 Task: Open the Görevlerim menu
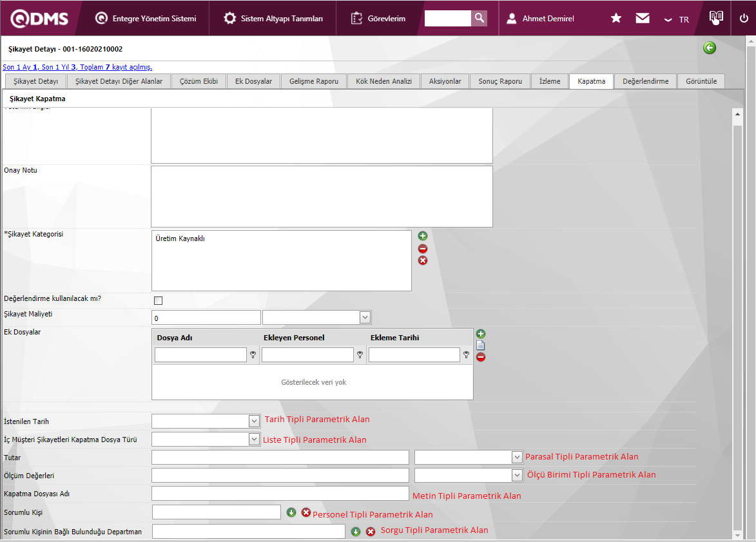point(379,19)
